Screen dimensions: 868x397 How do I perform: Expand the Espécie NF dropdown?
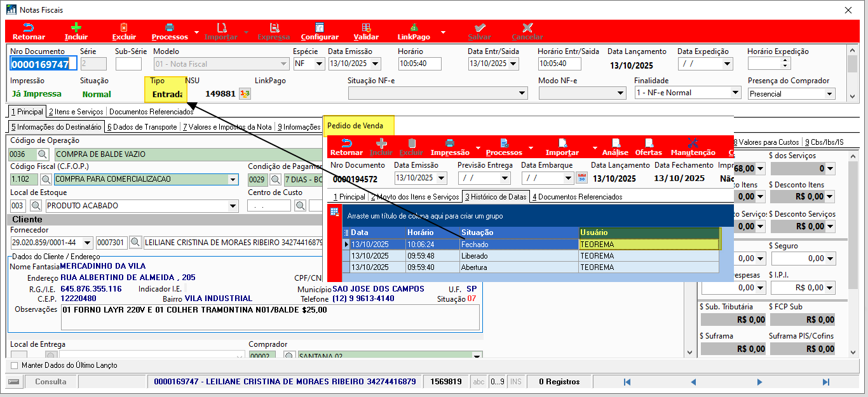tap(319, 64)
